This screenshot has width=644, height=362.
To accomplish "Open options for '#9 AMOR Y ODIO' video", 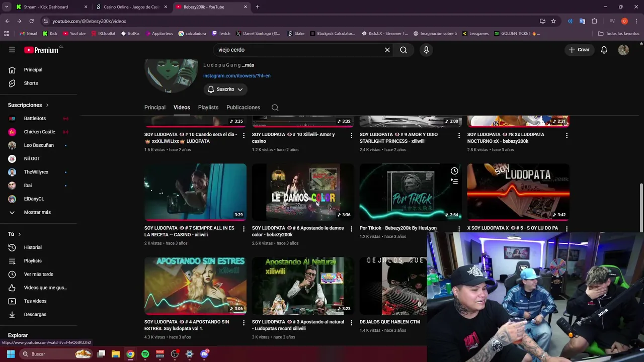I will (x=459, y=135).
